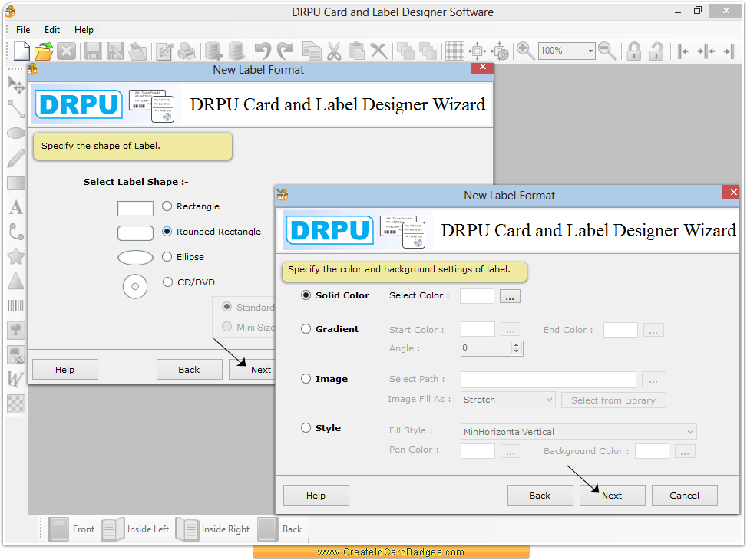Click Back in label shape wizard

pyautogui.click(x=189, y=370)
